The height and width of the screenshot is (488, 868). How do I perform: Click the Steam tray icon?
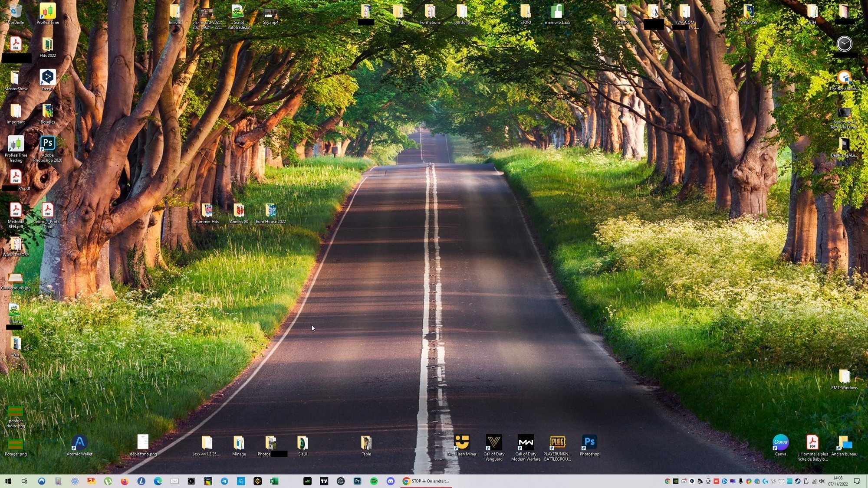point(798,481)
